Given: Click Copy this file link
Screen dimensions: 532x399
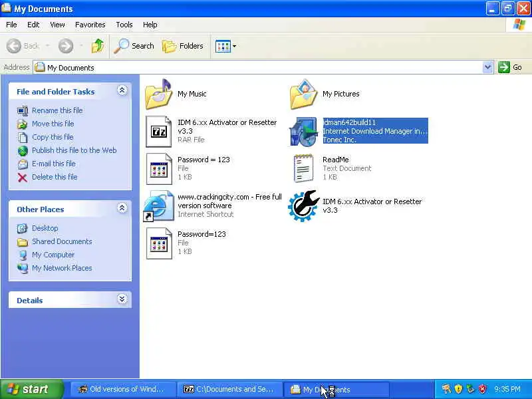Looking at the screenshot, I should (53, 137).
